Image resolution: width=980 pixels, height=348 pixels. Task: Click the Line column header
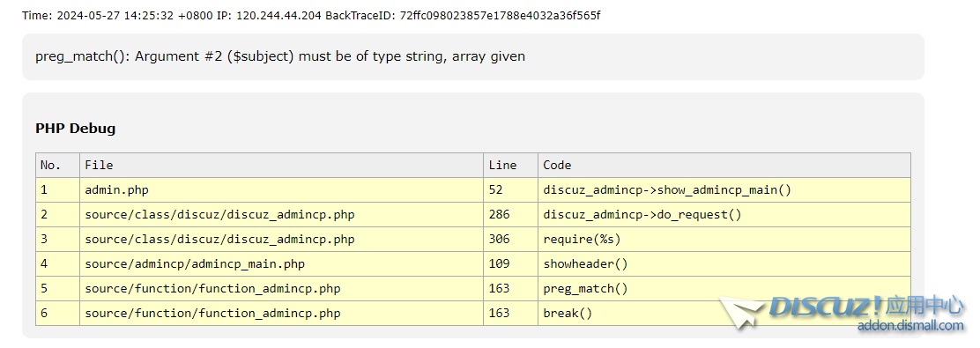[510, 165]
